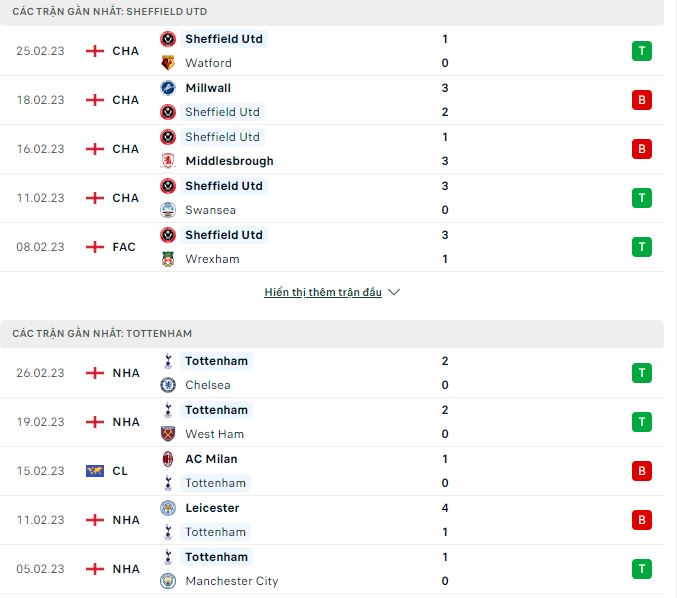Screen dimensions: 677x598
Task: Open the Tottenham vs Chelsea match row
Action: pos(332,373)
